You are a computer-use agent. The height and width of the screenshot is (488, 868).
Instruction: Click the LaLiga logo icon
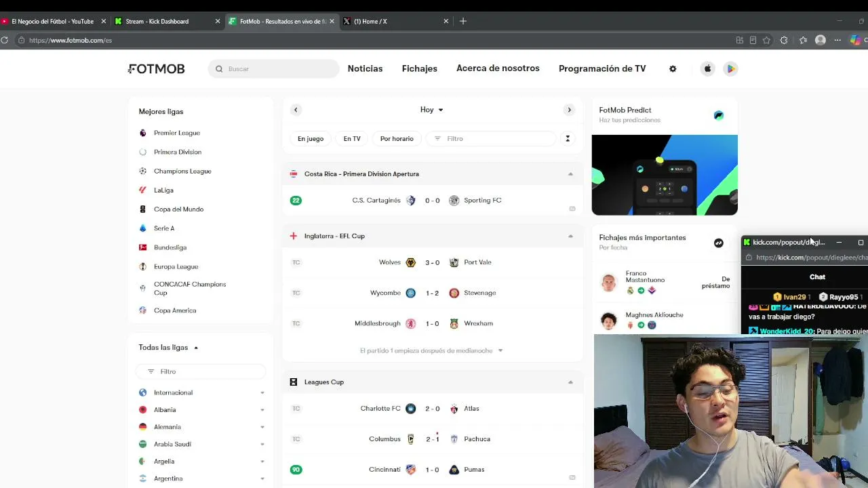142,190
